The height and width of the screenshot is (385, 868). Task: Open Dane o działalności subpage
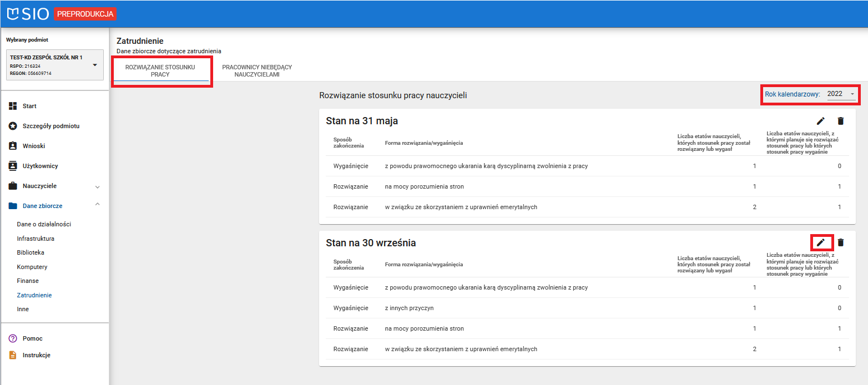click(x=44, y=224)
